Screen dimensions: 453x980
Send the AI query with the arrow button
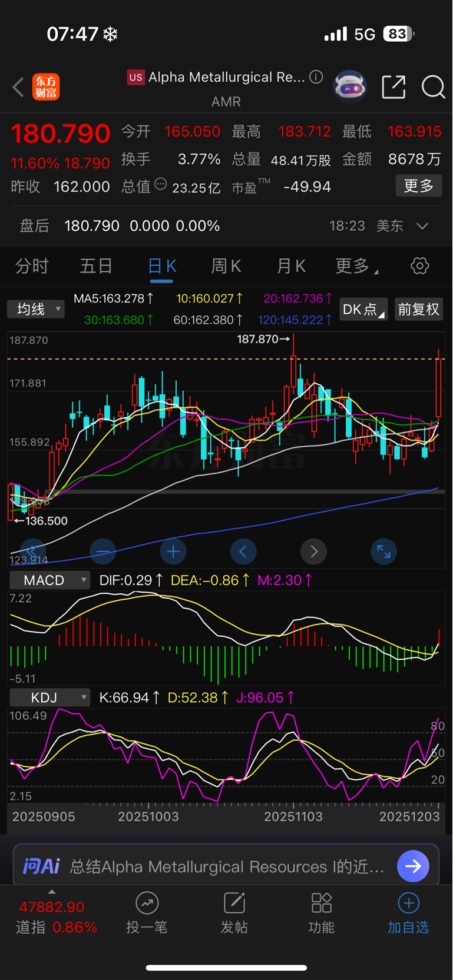point(413,866)
